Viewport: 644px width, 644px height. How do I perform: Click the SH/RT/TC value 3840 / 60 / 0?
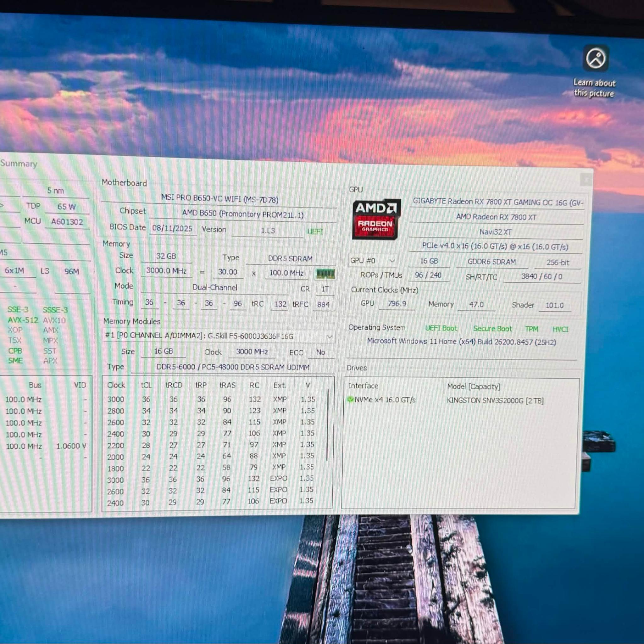pos(542,277)
